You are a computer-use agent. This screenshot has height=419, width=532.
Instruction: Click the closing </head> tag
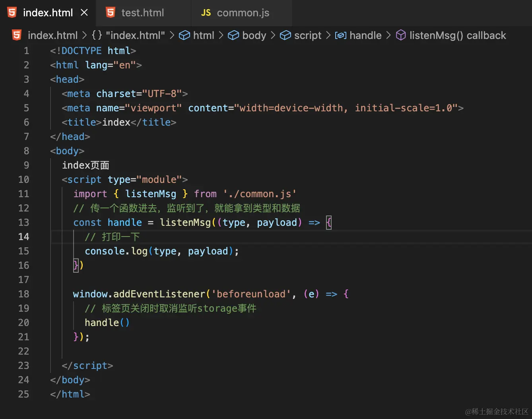(x=70, y=137)
